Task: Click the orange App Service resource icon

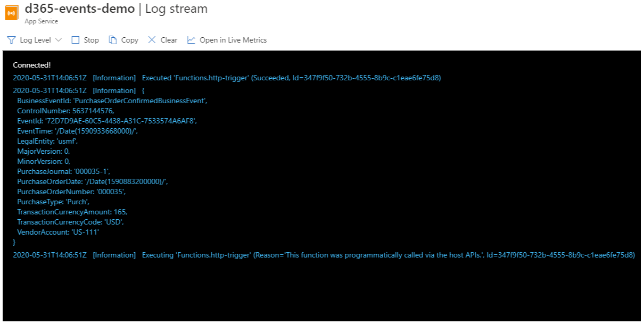Action: pyautogui.click(x=12, y=13)
